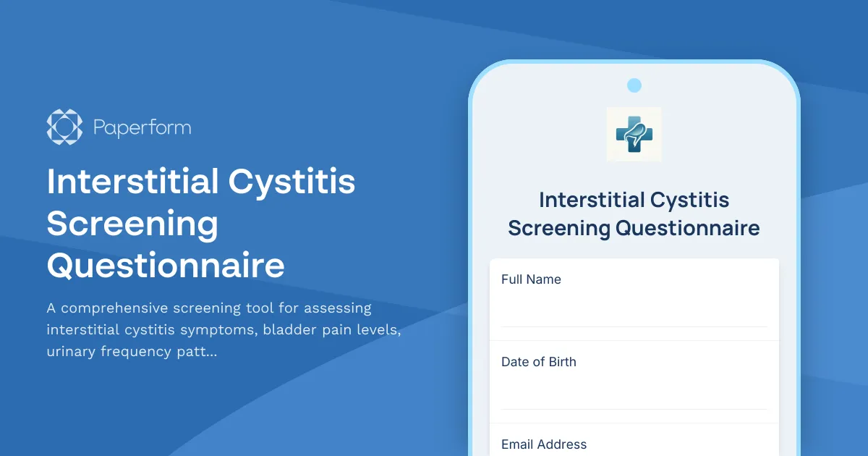
Task: Select the medical cross form icon
Action: point(634,134)
